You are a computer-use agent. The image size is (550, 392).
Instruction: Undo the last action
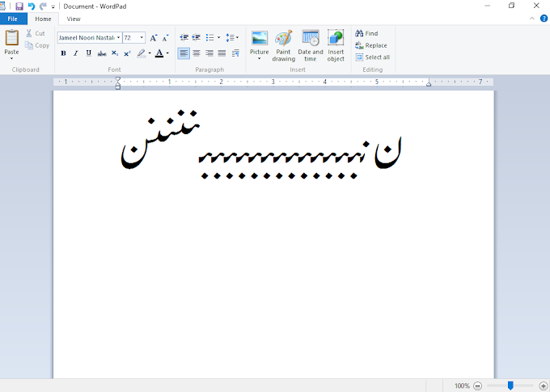tap(32, 6)
